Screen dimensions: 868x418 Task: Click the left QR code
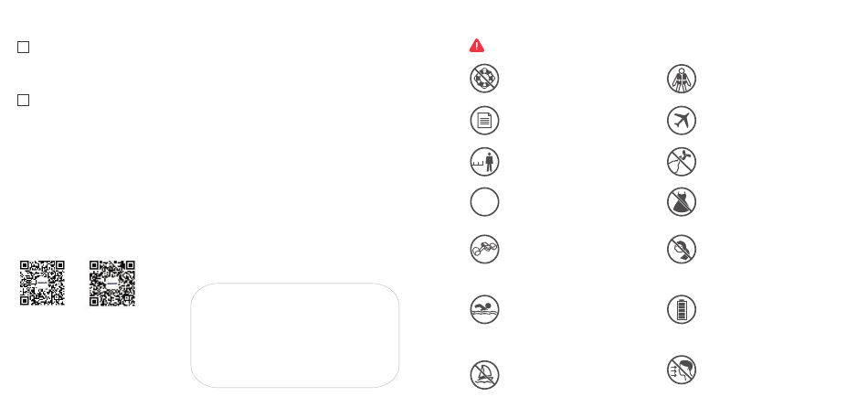click(43, 283)
